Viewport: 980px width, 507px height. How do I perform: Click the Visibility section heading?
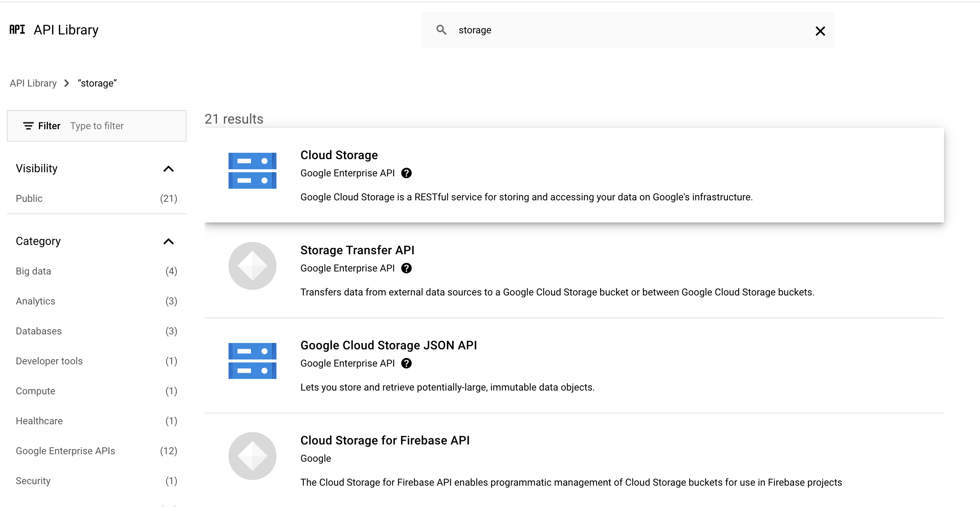point(36,169)
